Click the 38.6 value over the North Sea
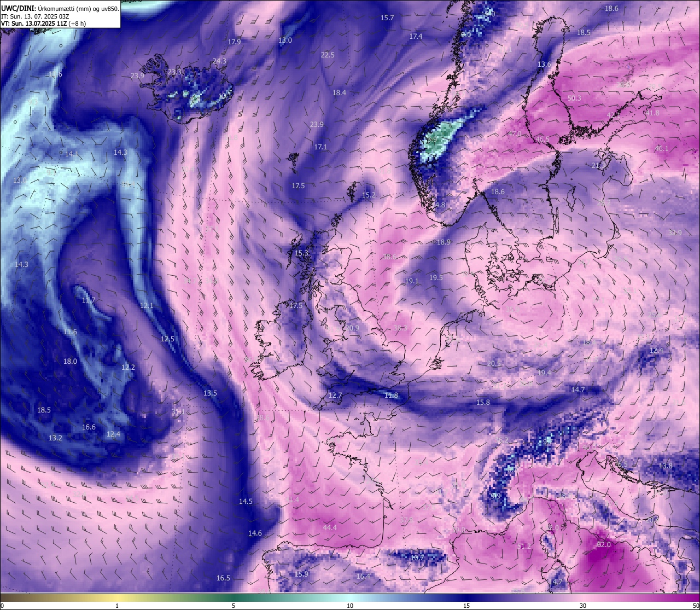Viewport: 700px width, 610px height. (389, 257)
